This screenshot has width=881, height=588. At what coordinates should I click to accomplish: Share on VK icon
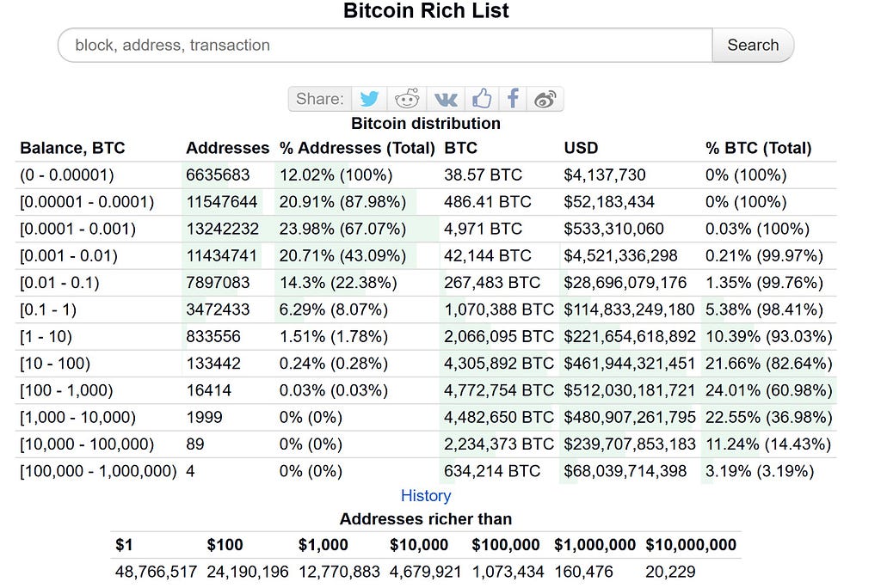pos(446,99)
